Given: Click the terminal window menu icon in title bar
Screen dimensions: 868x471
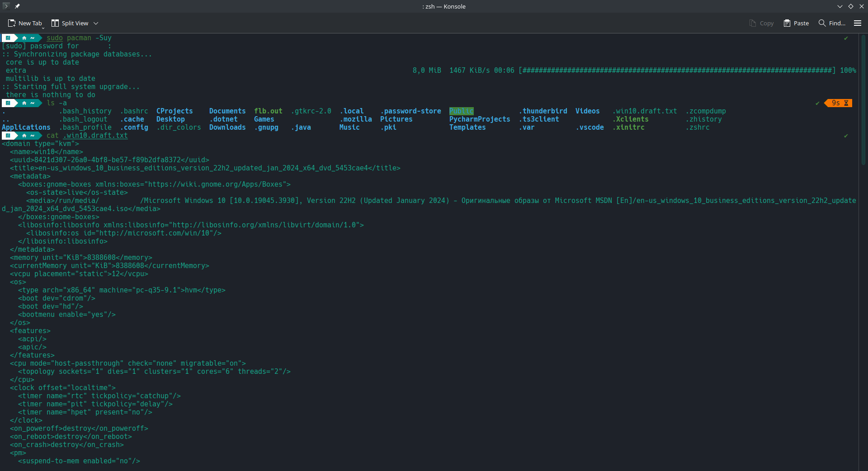Looking at the screenshot, I should [6, 6].
